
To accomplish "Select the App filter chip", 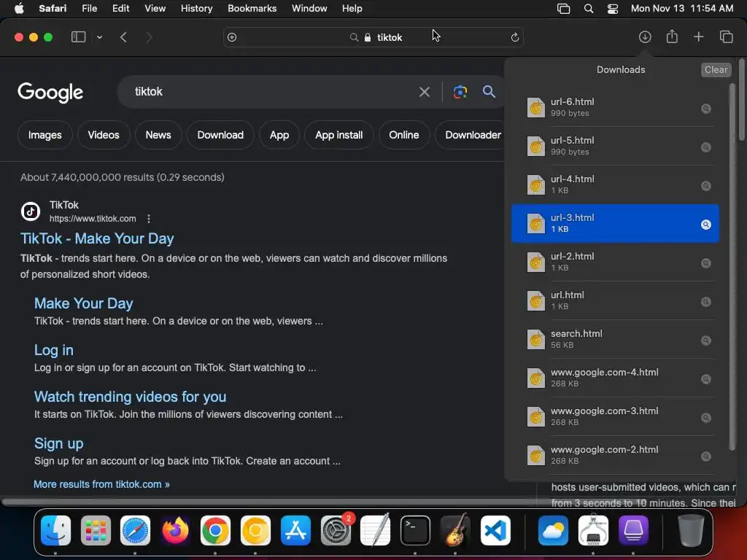I will pyautogui.click(x=279, y=135).
